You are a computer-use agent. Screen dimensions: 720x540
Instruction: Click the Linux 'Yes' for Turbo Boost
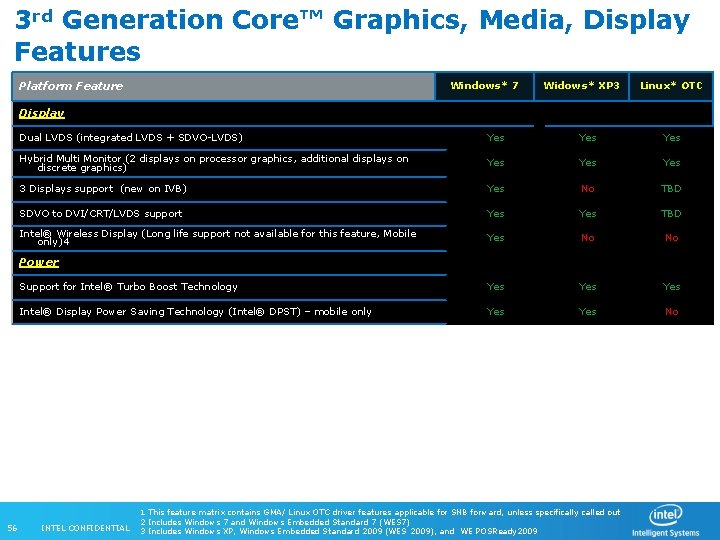pos(671,287)
